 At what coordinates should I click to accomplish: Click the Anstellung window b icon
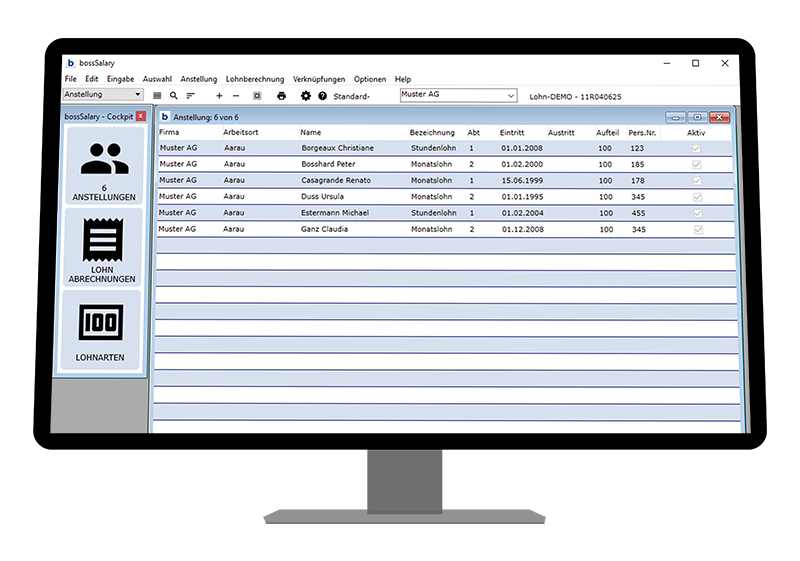click(x=165, y=117)
